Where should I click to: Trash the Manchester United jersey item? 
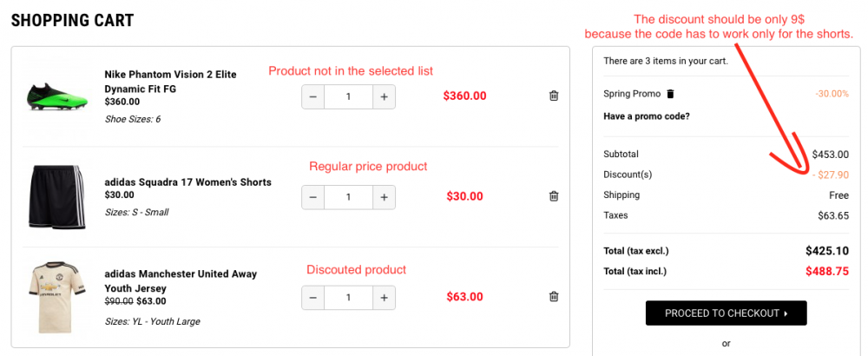pos(554,297)
